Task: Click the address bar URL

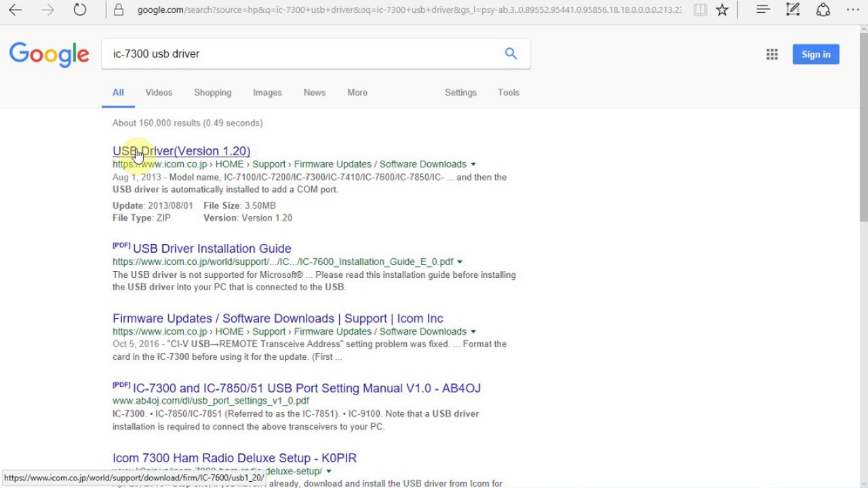Action: [410, 10]
